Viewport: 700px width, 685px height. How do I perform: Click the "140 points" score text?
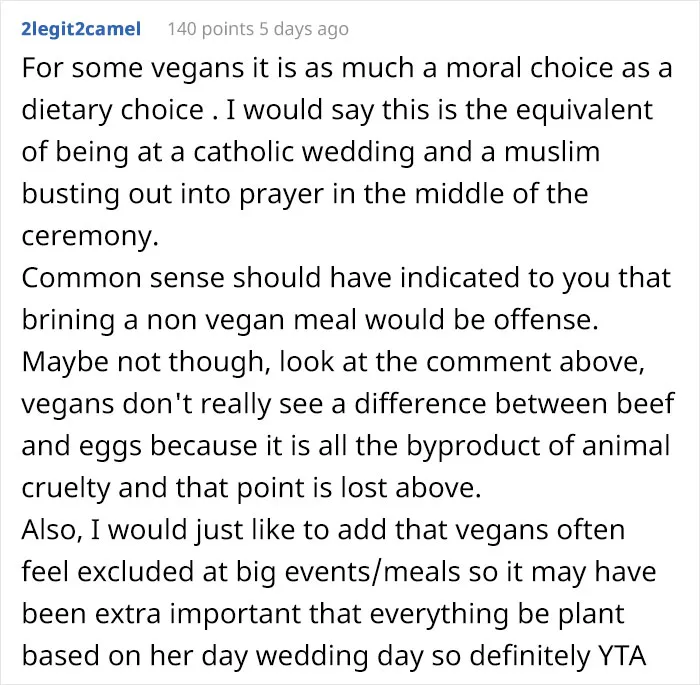211,29
